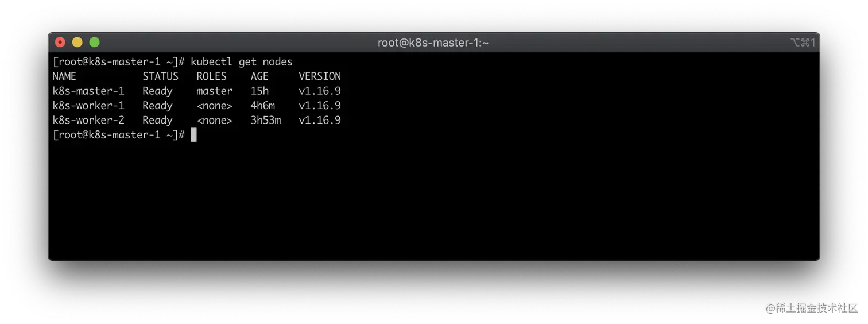This screenshot has width=868, height=324.
Task: Select the node name k8s-master-1 in table
Action: [x=88, y=91]
